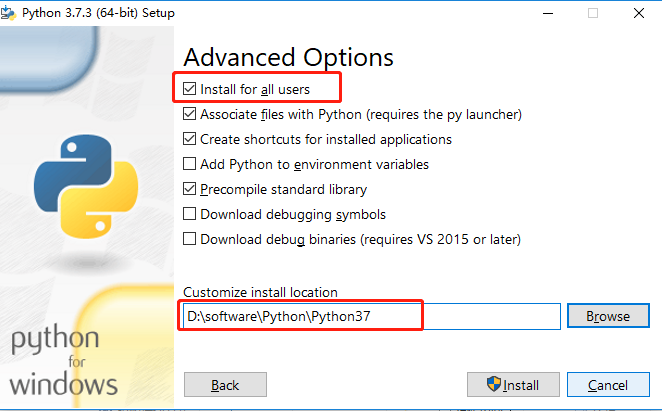The width and height of the screenshot is (662, 411).
Task: Click the python for windows watermark text
Action: 65,362
